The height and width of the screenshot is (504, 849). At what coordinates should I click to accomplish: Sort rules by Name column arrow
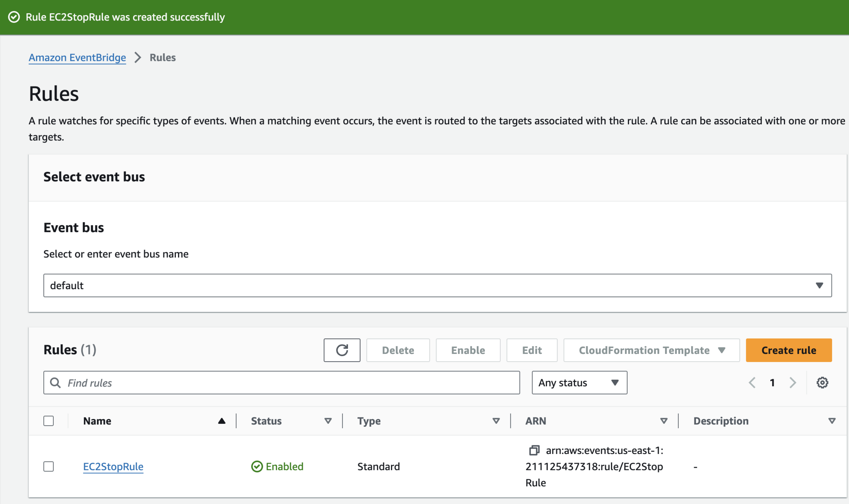coord(221,421)
